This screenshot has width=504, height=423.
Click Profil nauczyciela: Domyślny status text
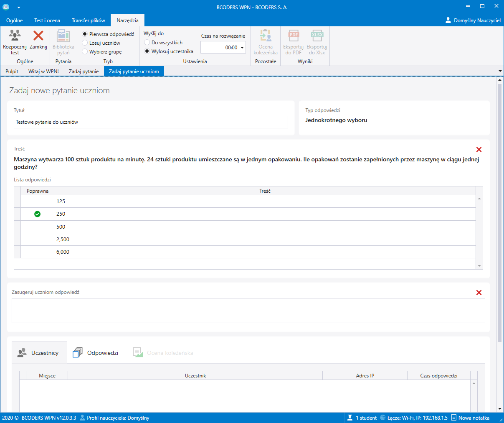118,418
